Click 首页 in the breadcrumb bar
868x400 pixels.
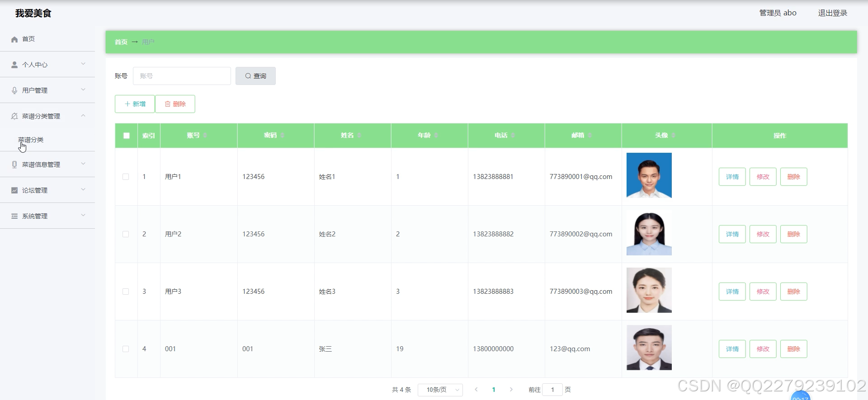121,42
